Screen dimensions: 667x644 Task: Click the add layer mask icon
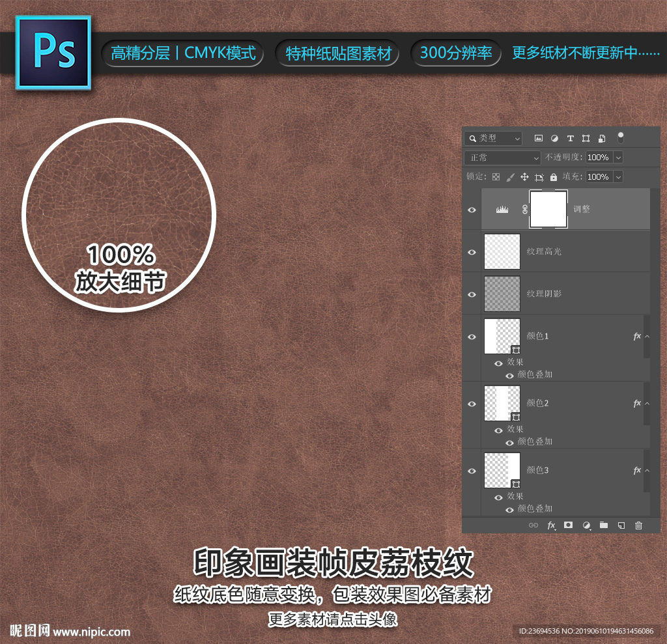click(568, 525)
